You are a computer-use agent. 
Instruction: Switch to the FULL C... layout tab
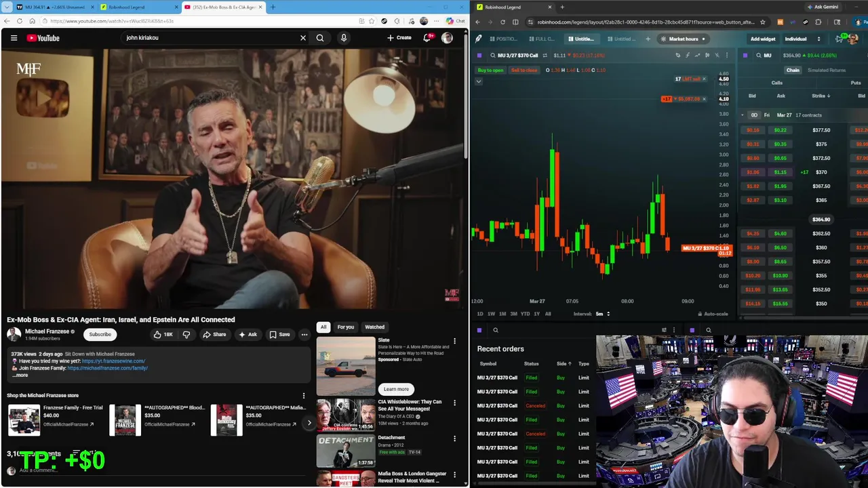pyautogui.click(x=540, y=39)
